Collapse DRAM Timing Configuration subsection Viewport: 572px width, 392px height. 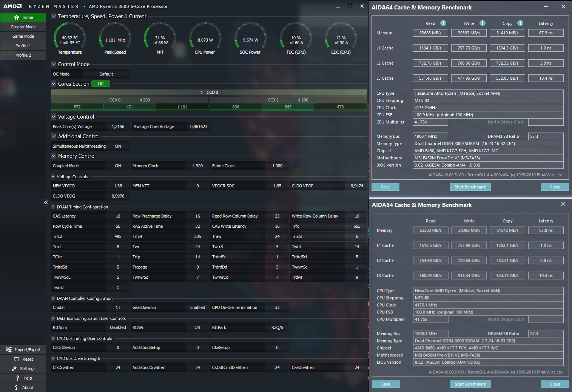[x=53, y=207]
